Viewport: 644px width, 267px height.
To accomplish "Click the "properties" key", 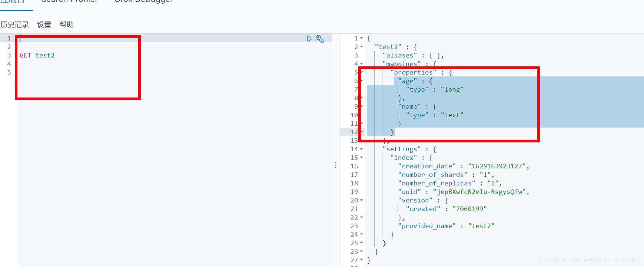I will pos(413,72).
